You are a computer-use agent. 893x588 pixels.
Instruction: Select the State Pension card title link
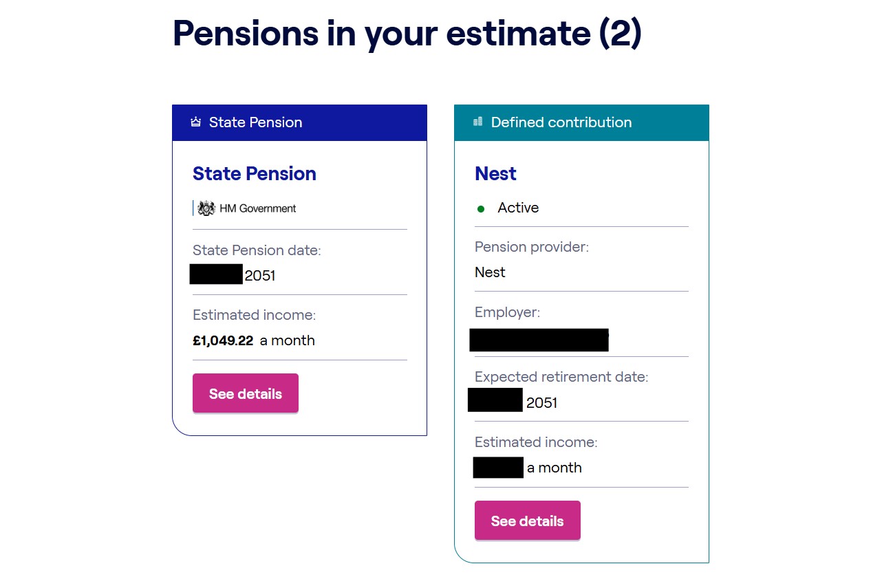click(x=255, y=173)
